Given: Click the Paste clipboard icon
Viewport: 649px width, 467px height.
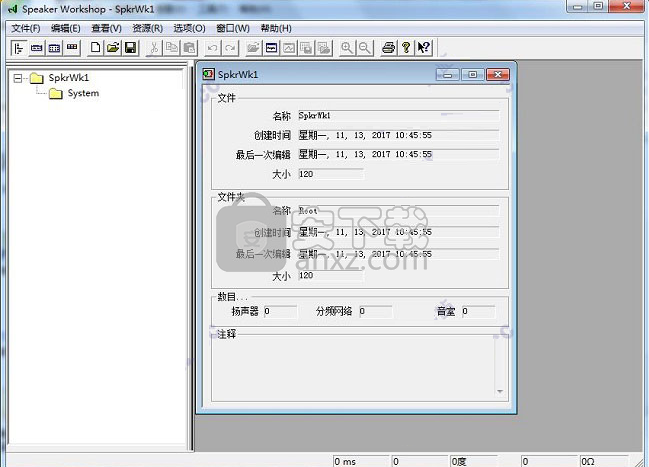Looking at the screenshot, I should point(190,48).
